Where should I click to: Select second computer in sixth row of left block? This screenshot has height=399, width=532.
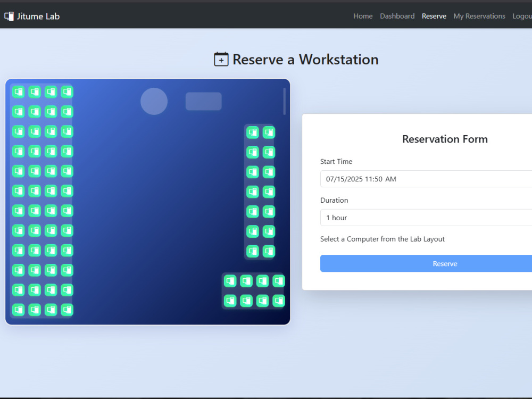(35, 190)
